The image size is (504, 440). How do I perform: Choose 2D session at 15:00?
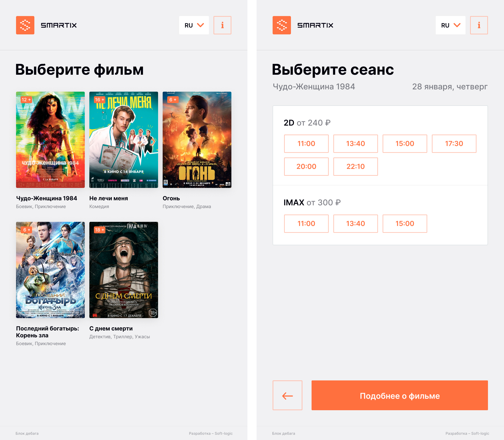pos(405,144)
